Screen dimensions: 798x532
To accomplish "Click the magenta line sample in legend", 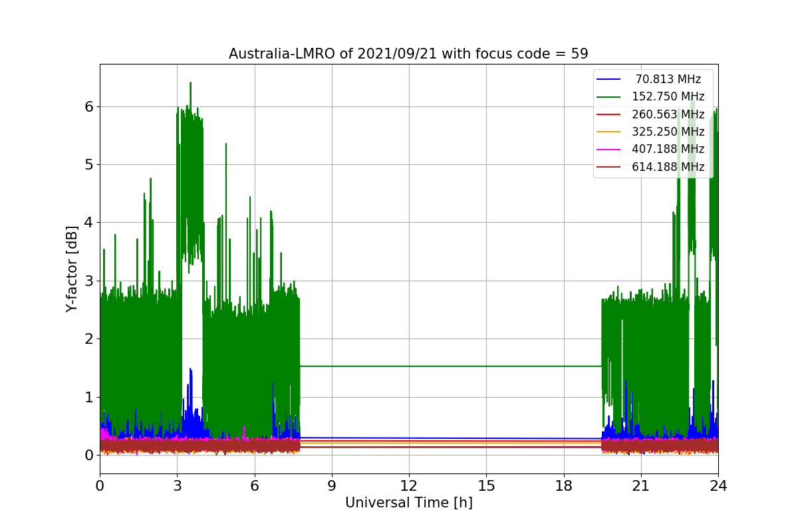I will click(x=609, y=150).
